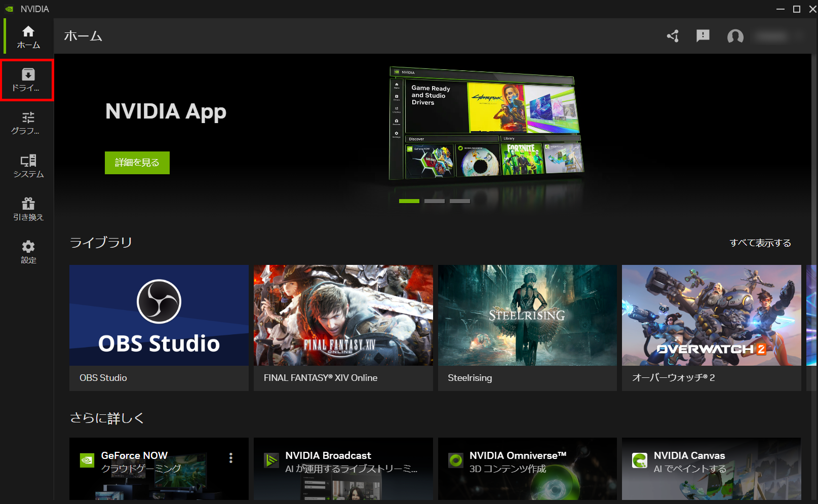This screenshot has height=504, width=818.
Task: Open the GeForce NOW card title
Action: [134, 455]
